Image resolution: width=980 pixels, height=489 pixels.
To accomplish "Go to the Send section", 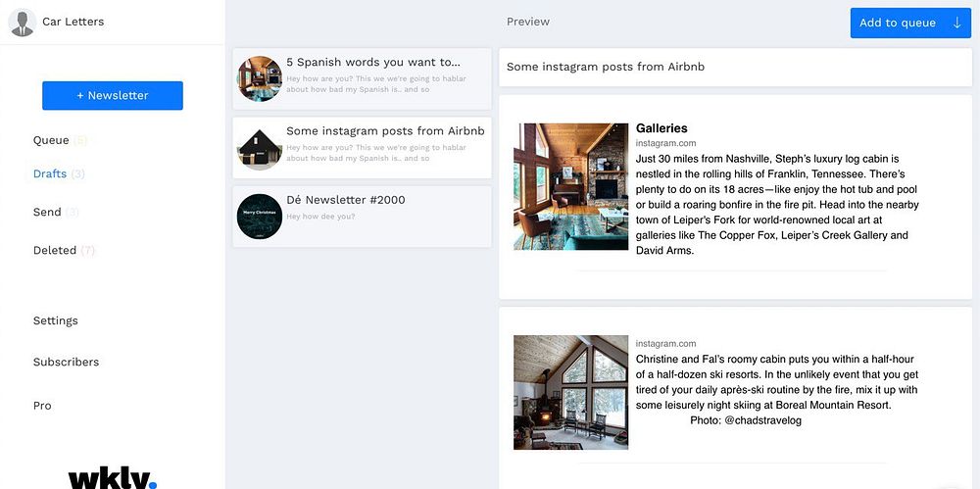I will pos(47,212).
